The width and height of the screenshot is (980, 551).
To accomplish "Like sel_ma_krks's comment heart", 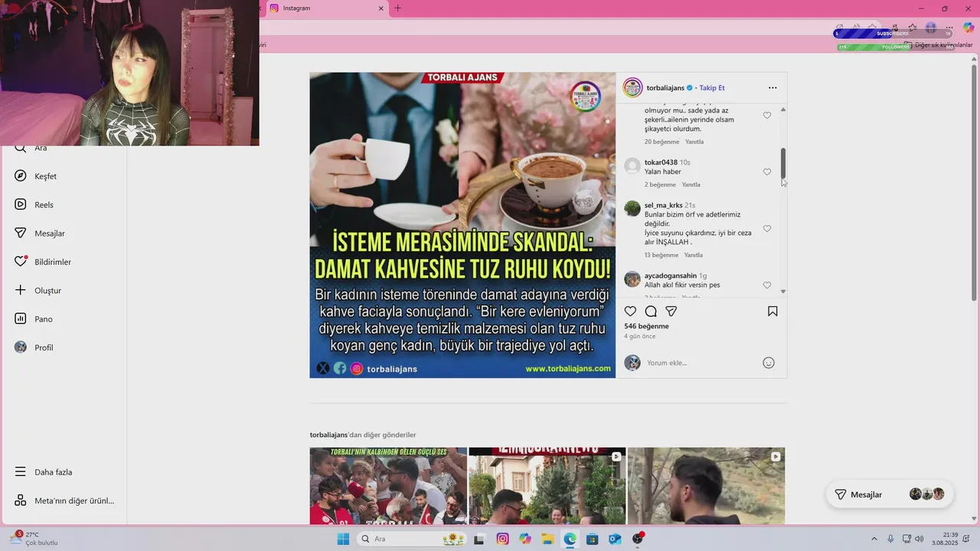I will coord(767,229).
